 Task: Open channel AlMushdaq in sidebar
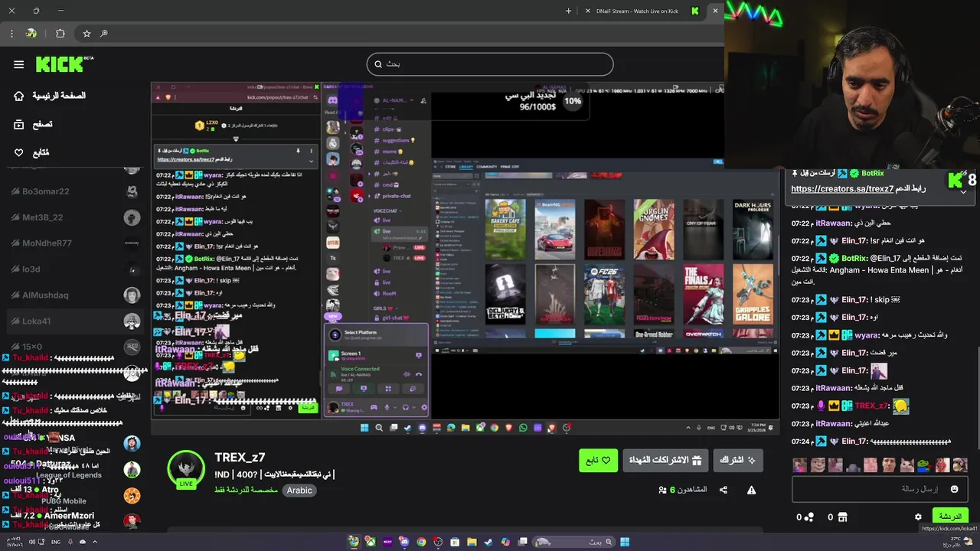(x=73, y=295)
